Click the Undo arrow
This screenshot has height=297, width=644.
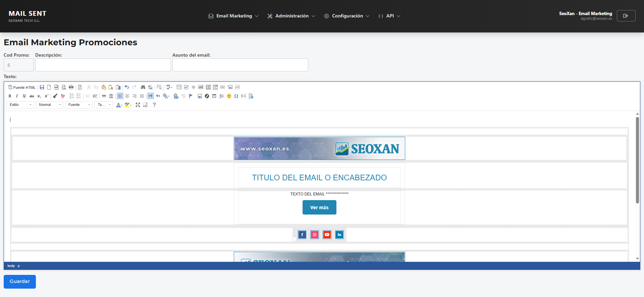(x=127, y=87)
